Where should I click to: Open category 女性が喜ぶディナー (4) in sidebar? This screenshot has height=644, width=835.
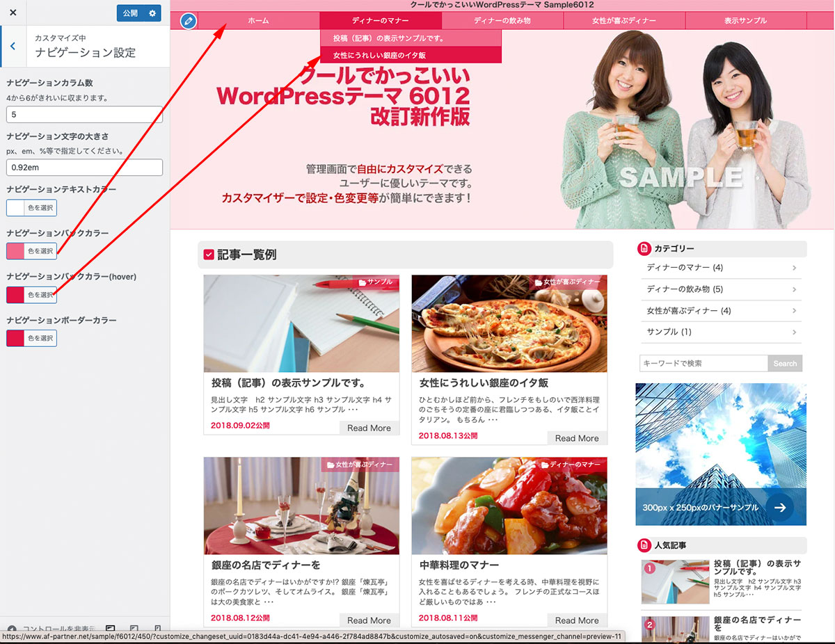pos(721,311)
